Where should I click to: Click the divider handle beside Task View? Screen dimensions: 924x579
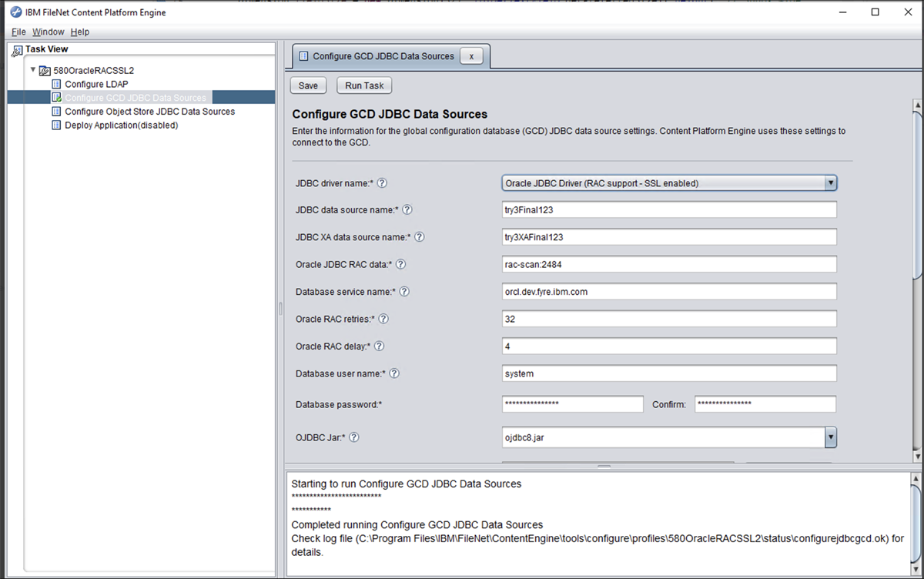(280, 308)
